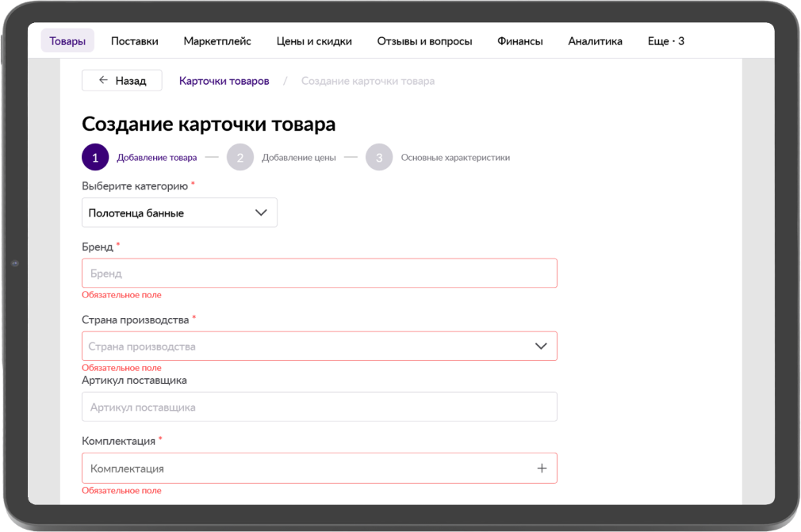Open the Товары tab
801x532 pixels.
[67, 41]
